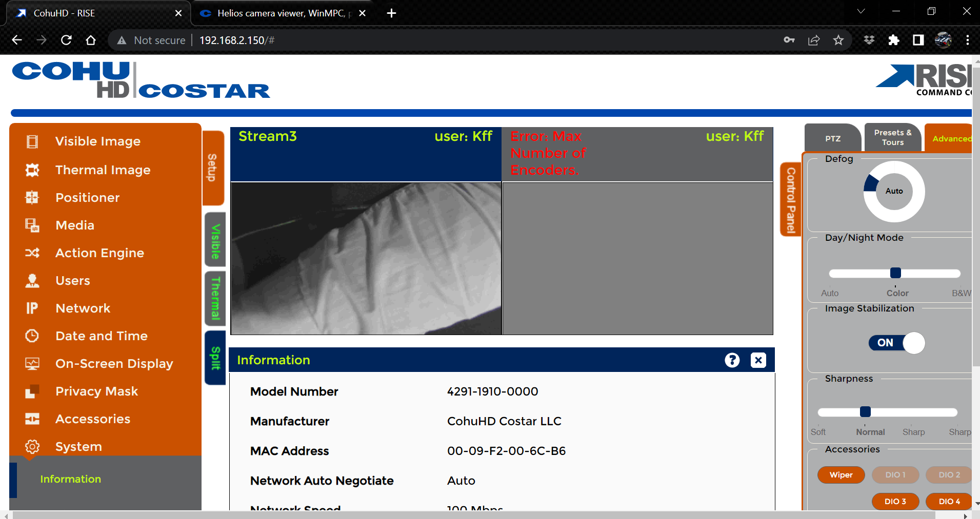The height and width of the screenshot is (519, 980).
Task: Click the Date and Time clock icon
Action: [x=32, y=336]
